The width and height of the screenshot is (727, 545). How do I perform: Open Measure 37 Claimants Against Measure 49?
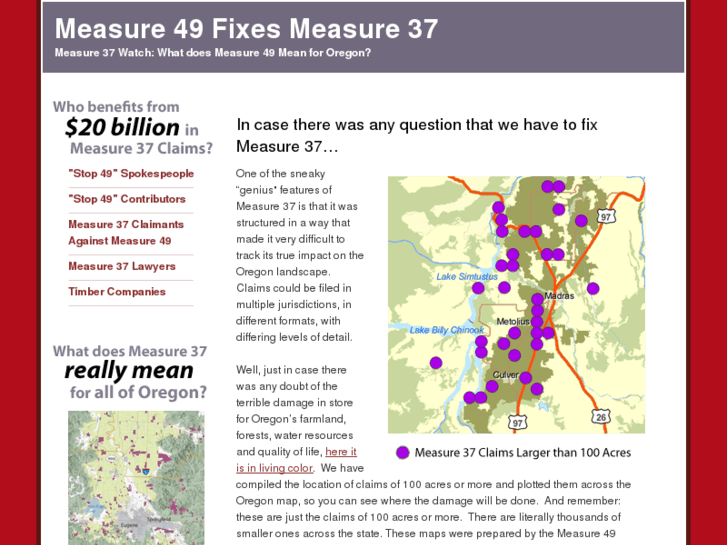126,232
